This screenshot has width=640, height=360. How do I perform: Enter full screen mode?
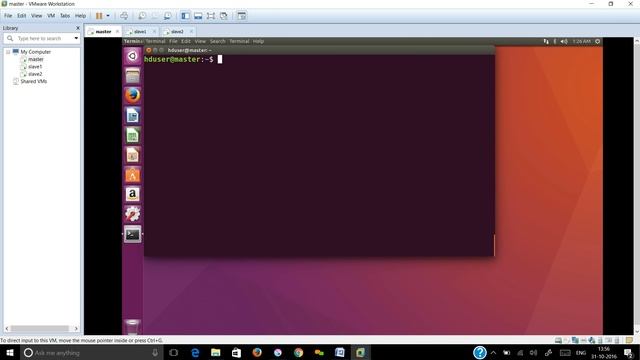coord(211,16)
